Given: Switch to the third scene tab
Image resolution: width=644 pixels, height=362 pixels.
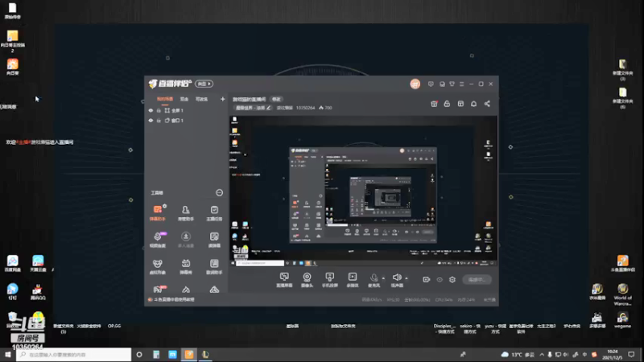Looking at the screenshot, I should point(202,99).
